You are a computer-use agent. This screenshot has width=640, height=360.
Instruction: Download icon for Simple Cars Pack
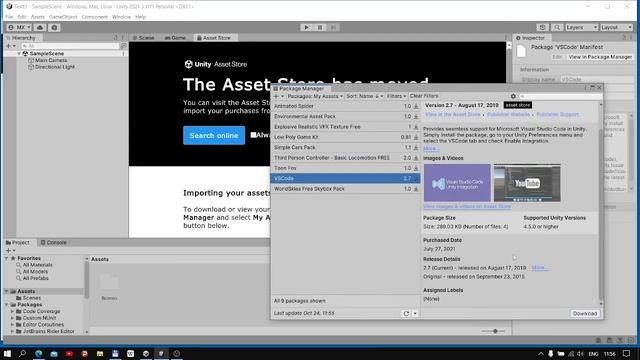coord(416,147)
